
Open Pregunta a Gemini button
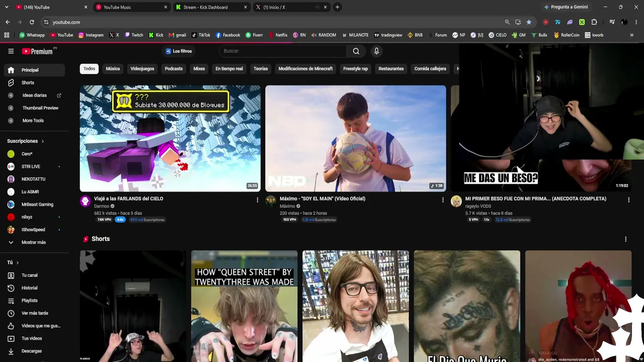click(x=566, y=7)
